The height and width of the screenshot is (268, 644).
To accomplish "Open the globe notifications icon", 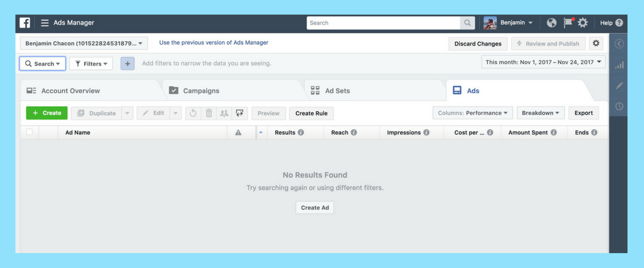I will (x=552, y=23).
